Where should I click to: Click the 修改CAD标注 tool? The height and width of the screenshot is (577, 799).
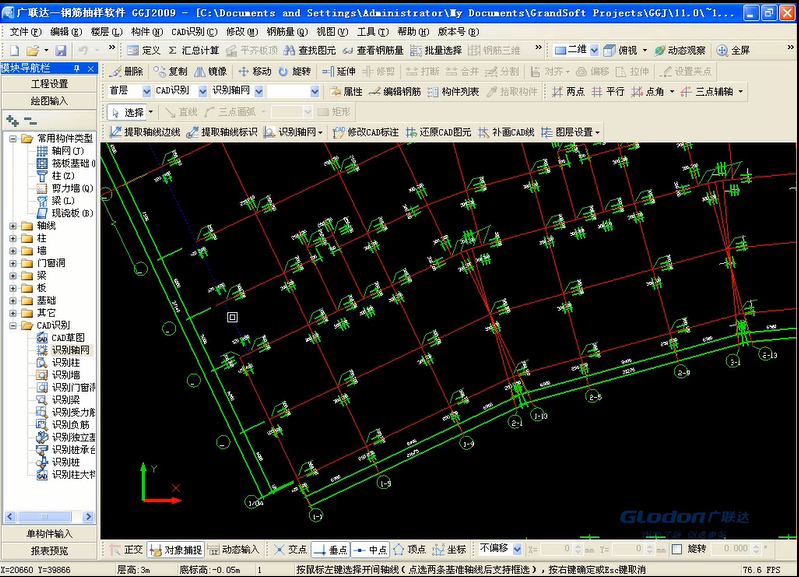[x=364, y=132]
